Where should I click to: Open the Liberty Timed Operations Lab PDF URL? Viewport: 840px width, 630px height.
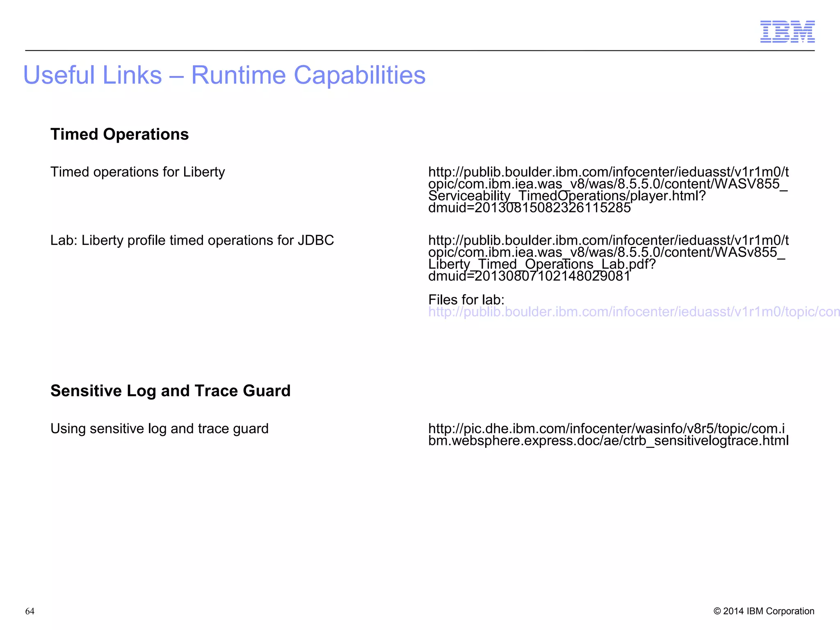tap(608, 258)
